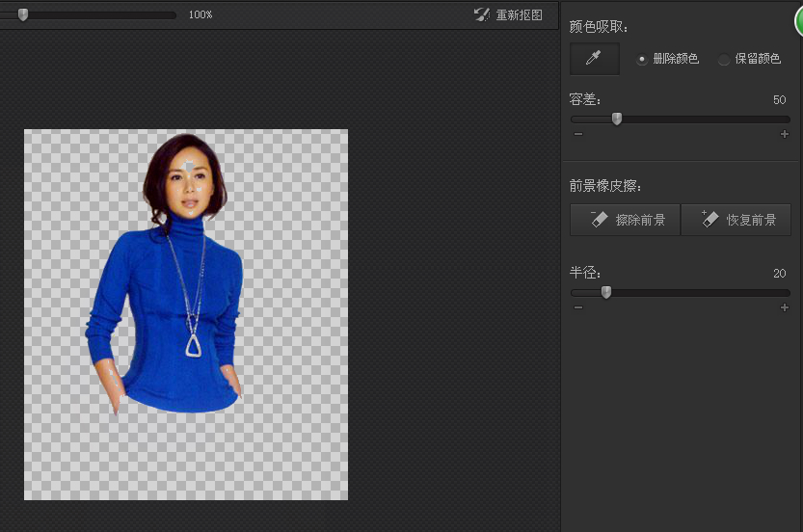Click the 容差 tolerance slider handle

[617, 120]
